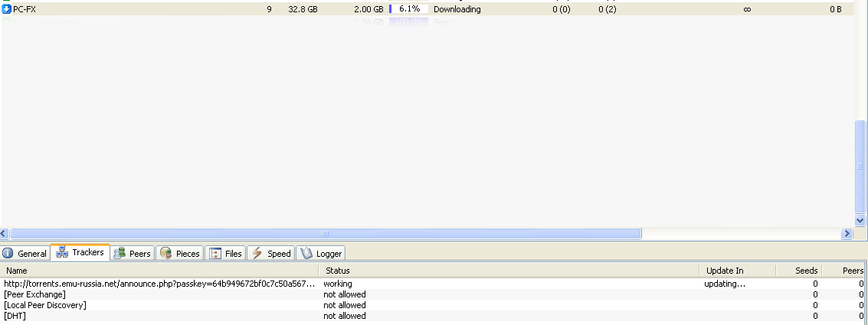Click the 6.1% progress bar of PC-FX
Image resolution: width=868 pixels, height=325 pixels.
408,9
